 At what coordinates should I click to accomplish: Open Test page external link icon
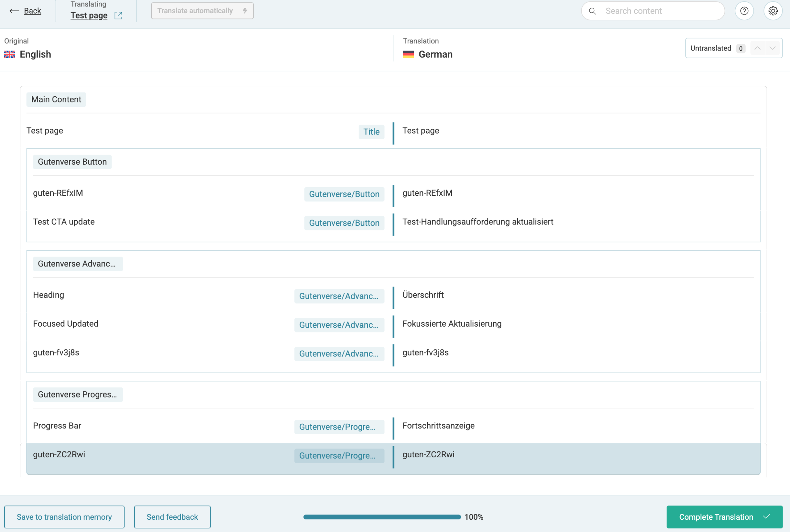(118, 16)
